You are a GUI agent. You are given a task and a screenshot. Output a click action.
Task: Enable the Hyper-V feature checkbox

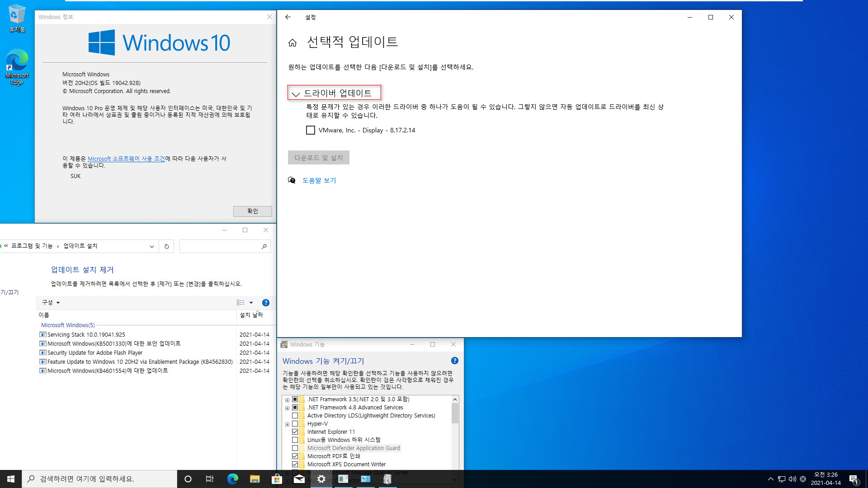click(x=295, y=424)
